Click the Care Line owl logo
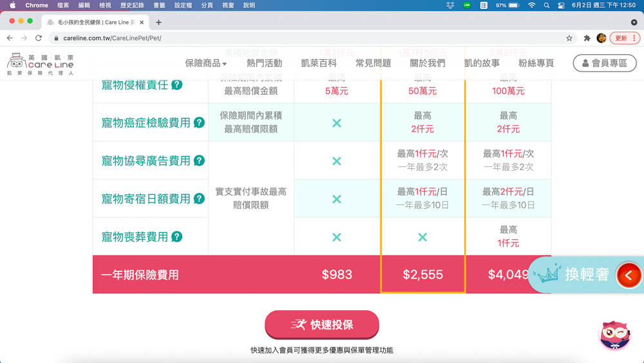The height and width of the screenshot is (363, 644). [40, 63]
